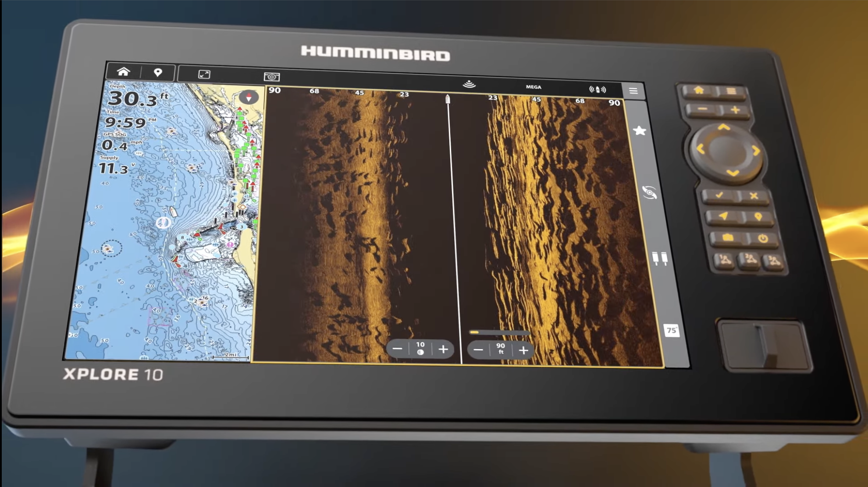Click the yellow slider bar above range control
This screenshot has height=487, width=868.
[500, 332]
